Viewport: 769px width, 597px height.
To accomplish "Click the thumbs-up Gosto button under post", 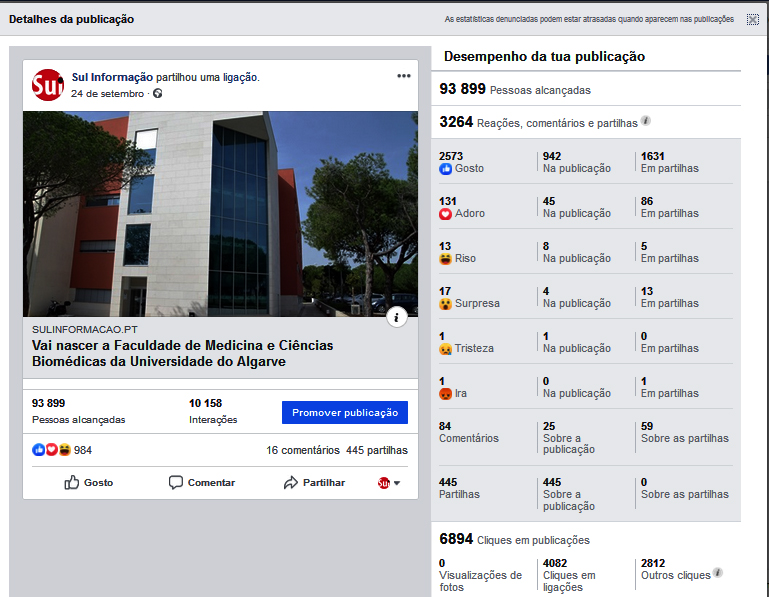I will pyautogui.click(x=89, y=483).
